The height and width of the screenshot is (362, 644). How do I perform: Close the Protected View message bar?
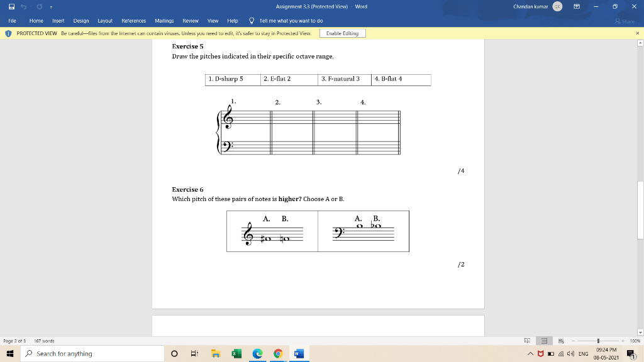(638, 33)
